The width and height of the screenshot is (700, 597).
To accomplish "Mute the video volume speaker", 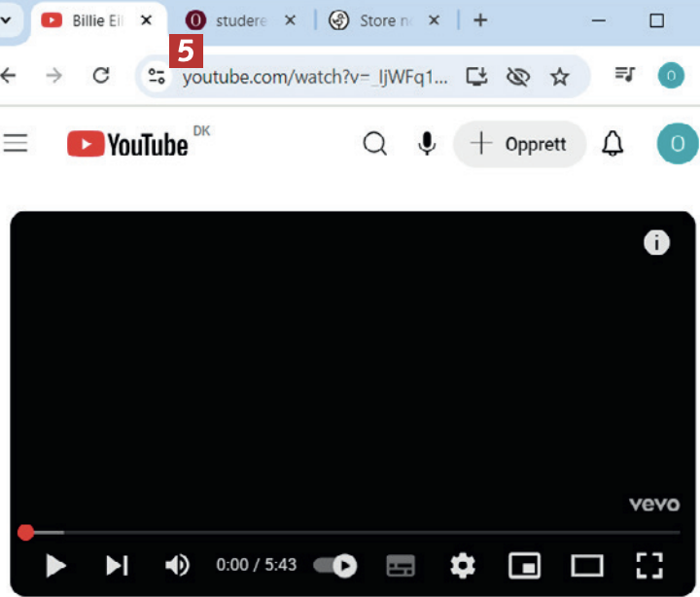I will [x=177, y=565].
